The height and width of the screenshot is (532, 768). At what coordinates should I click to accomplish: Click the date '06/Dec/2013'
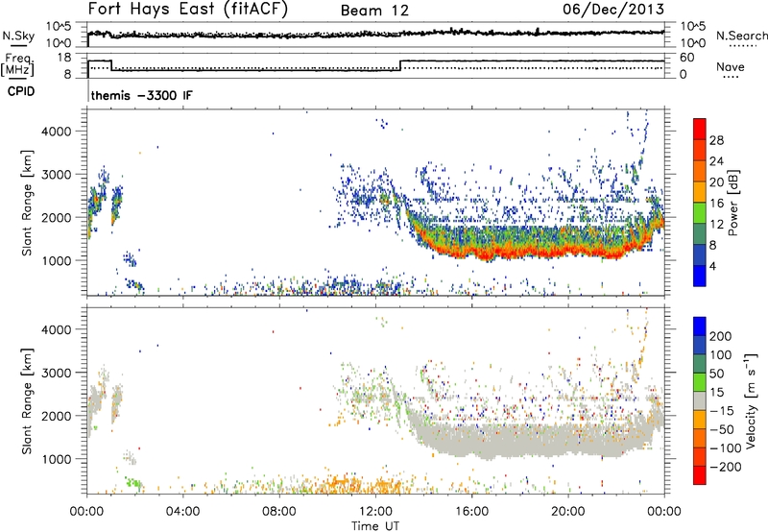[613, 9]
